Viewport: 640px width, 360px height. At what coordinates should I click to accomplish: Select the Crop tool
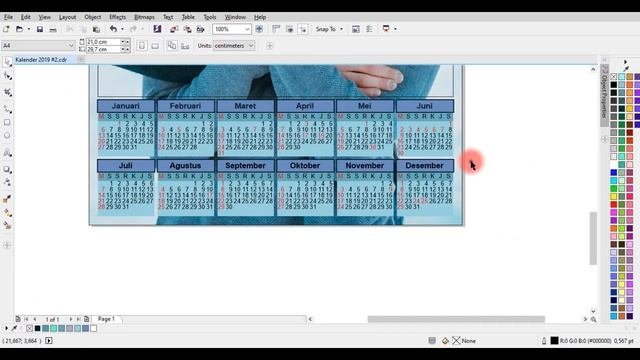click(7, 93)
